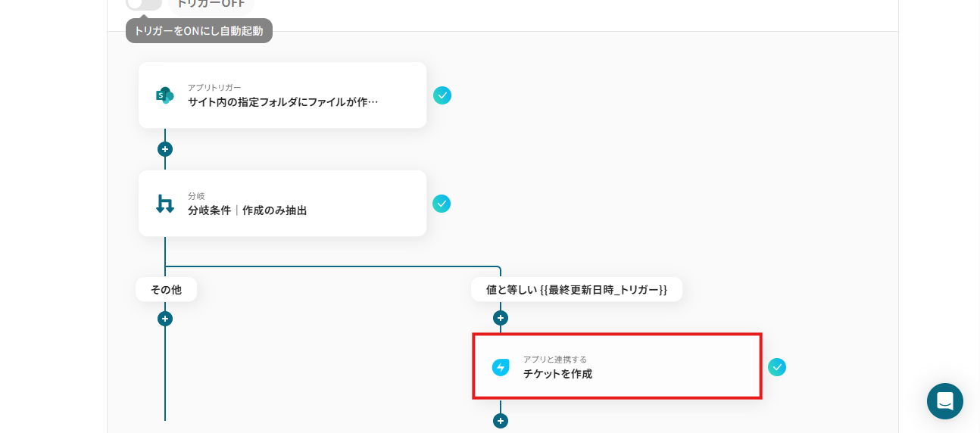Add a step after チケットを作成
The height and width of the screenshot is (433, 980).
501,421
